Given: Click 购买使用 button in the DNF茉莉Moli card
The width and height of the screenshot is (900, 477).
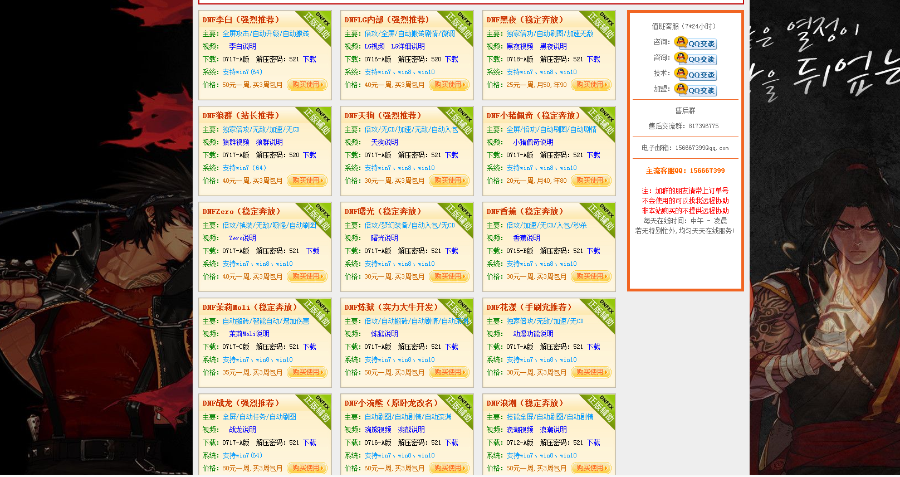Looking at the screenshot, I should pos(307,373).
